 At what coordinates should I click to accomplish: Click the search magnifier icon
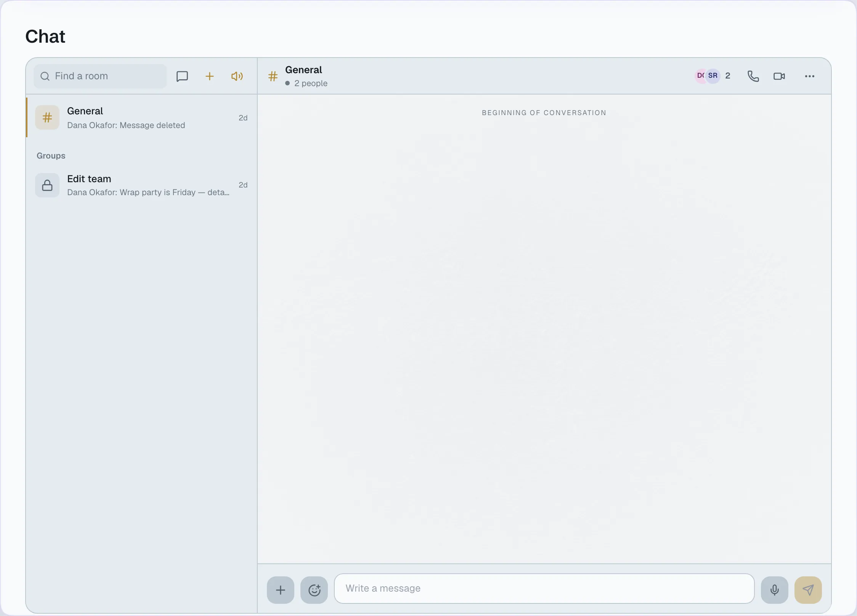(45, 76)
